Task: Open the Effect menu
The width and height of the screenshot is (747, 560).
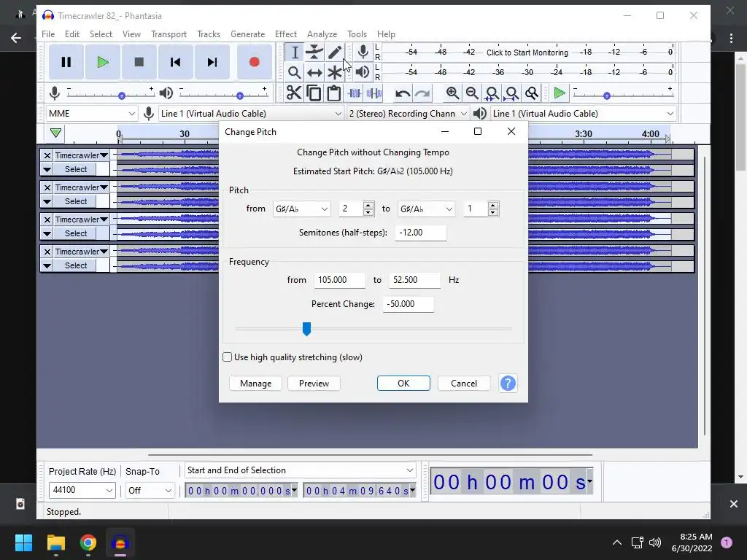Action: point(286,34)
